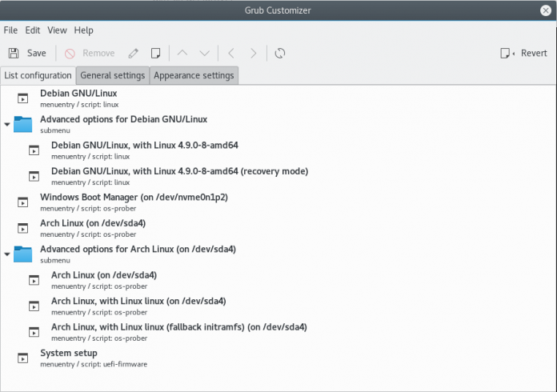Viewport: 557px width, 392px height.
Task: Click the Revert page icon
Action: [x=507, y=54]
